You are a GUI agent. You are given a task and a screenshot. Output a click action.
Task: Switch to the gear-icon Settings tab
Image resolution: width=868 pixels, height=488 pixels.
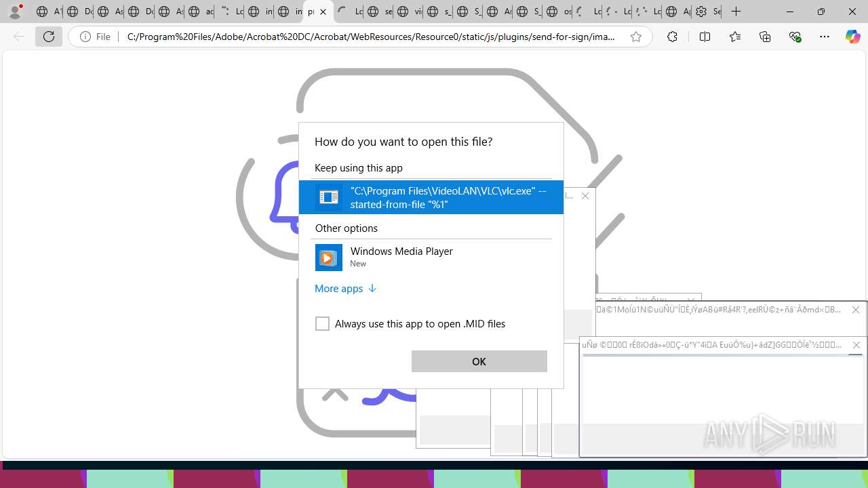tap(707, 12)
